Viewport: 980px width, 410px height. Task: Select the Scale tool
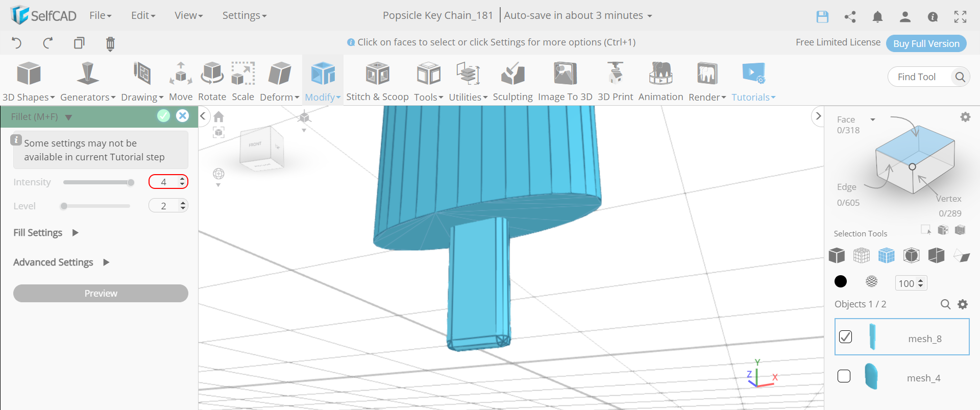243,82
